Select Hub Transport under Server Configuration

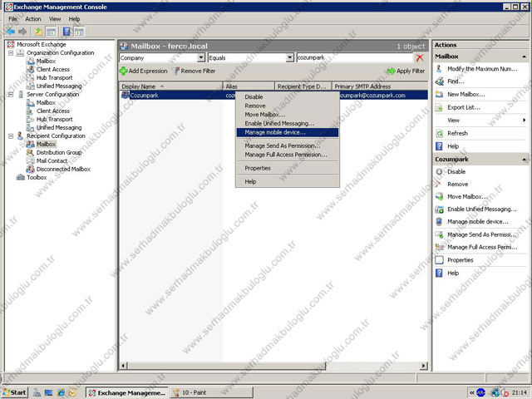coord(54,120)
